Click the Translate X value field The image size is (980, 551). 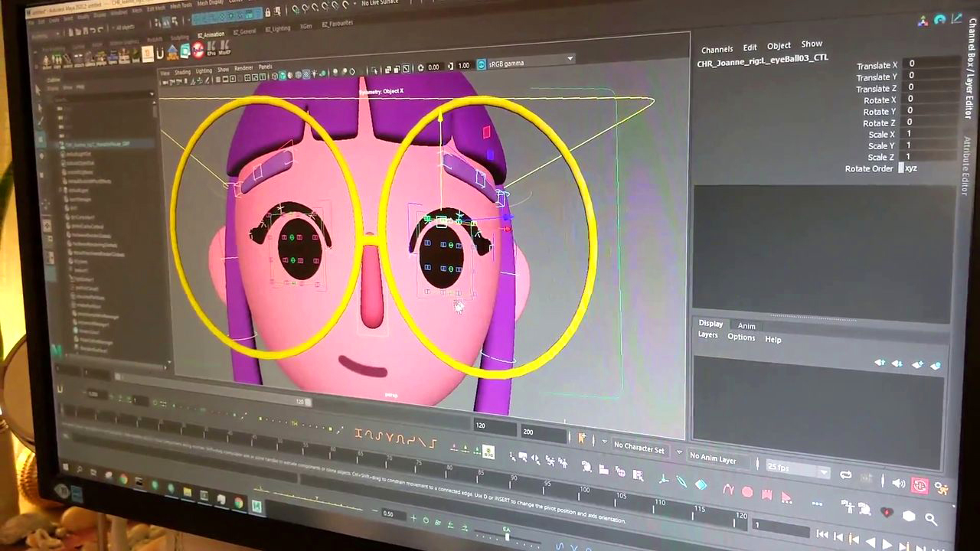930,64
